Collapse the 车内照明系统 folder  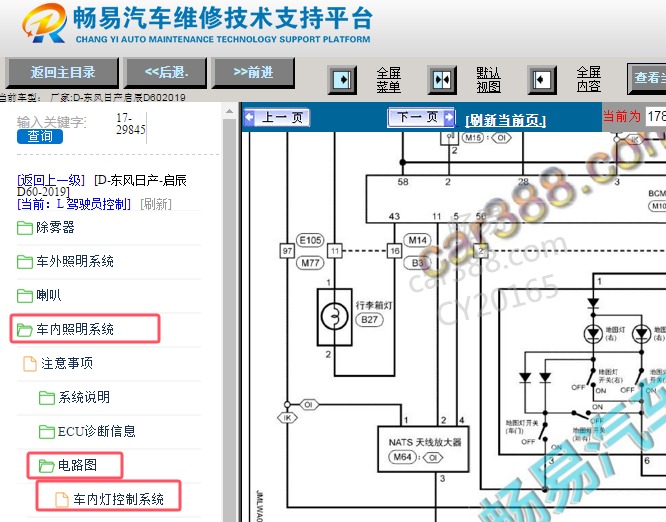(x=75, y=329)
